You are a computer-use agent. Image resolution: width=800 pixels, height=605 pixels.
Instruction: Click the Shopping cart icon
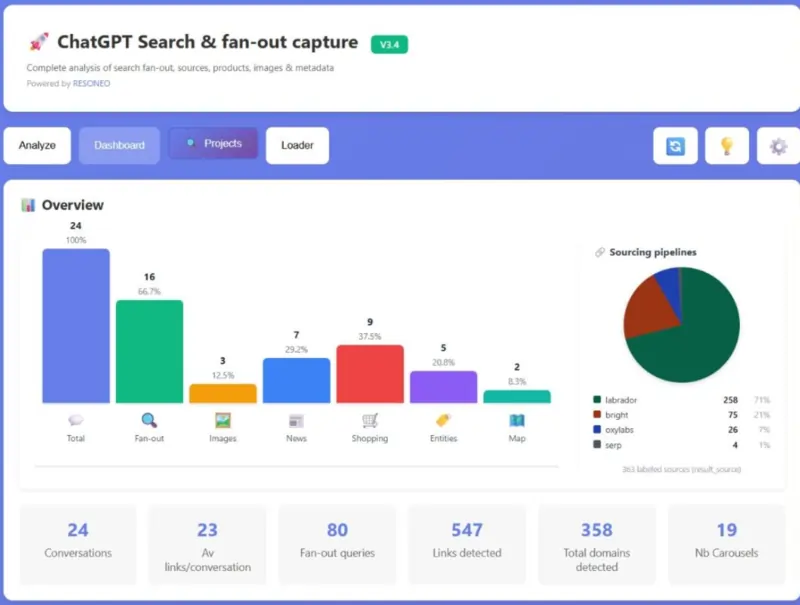point(370,420)
